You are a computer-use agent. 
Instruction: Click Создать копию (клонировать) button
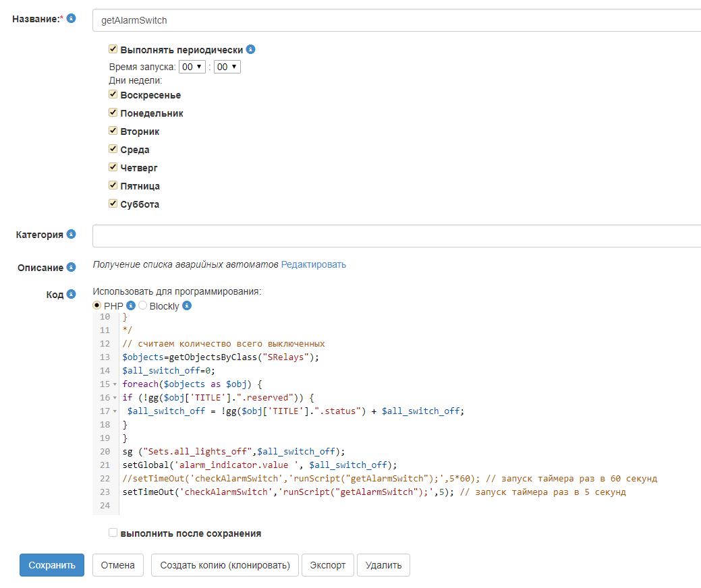pos(225,565)
